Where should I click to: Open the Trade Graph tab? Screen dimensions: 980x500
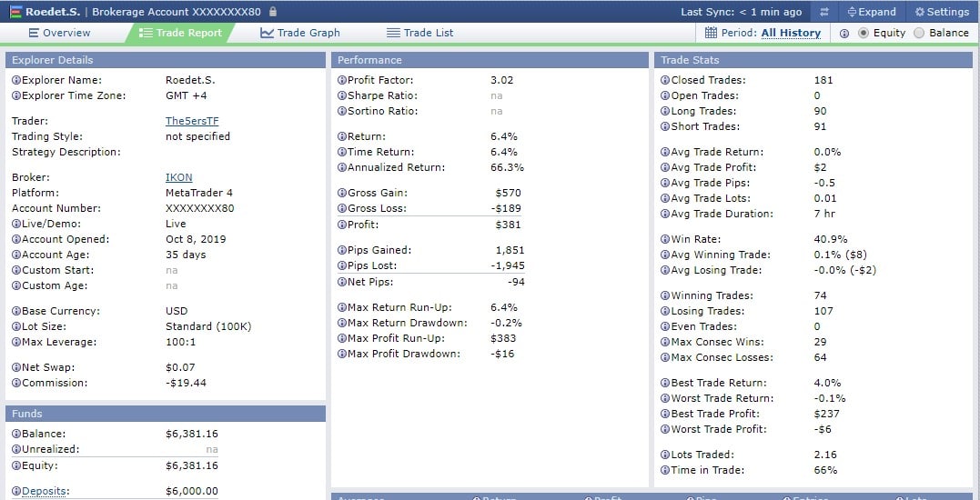point(299,33)
